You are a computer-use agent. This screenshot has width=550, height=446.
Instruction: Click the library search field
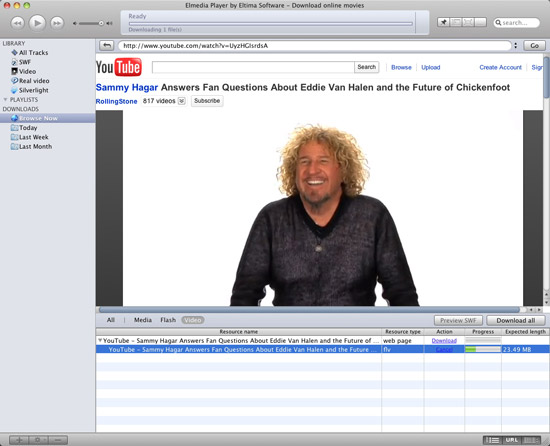516,23
